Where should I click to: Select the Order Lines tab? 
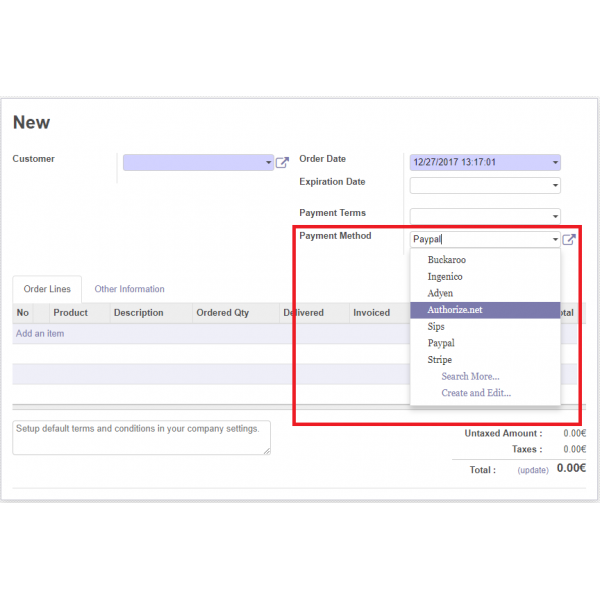(48, 289)
